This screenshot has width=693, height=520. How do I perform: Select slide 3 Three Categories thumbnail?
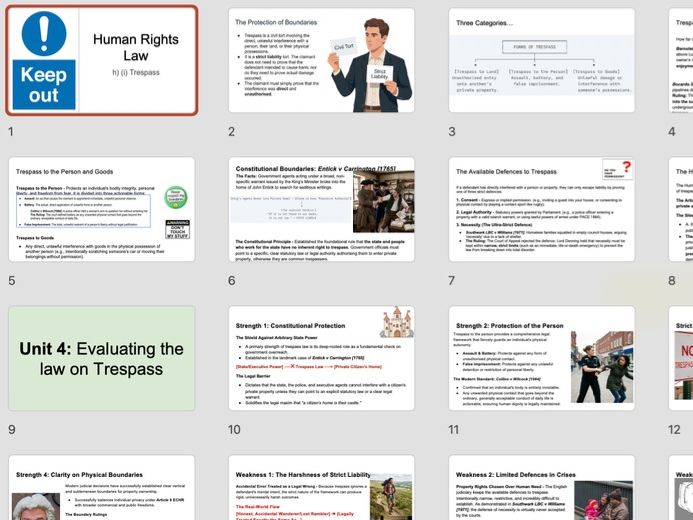click(x=541, y=60)
